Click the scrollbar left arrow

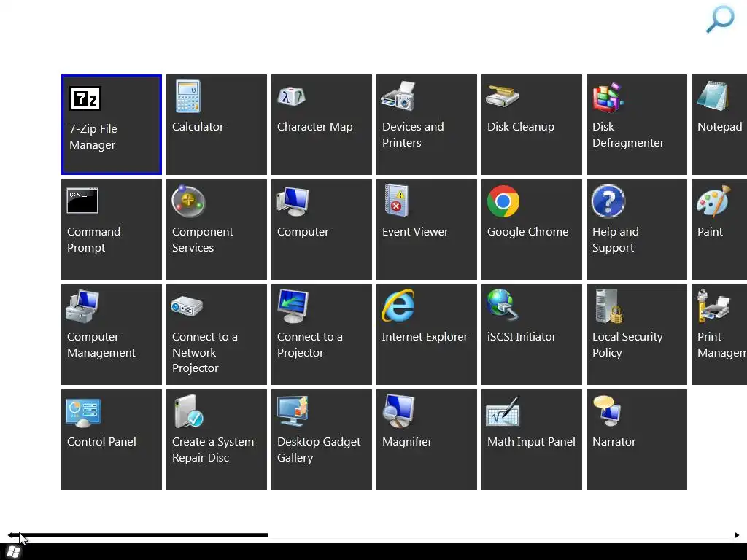(9, 536)
